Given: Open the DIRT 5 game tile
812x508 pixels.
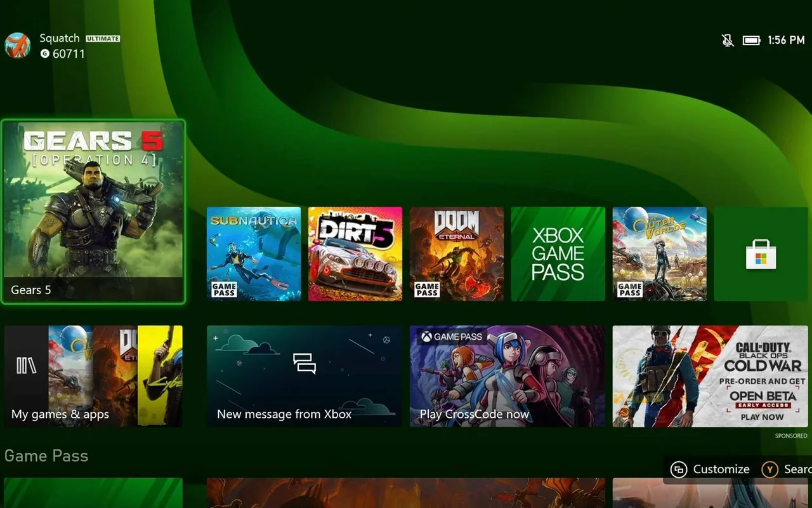Looking at the screenshot, I should [x=355, y=254].
